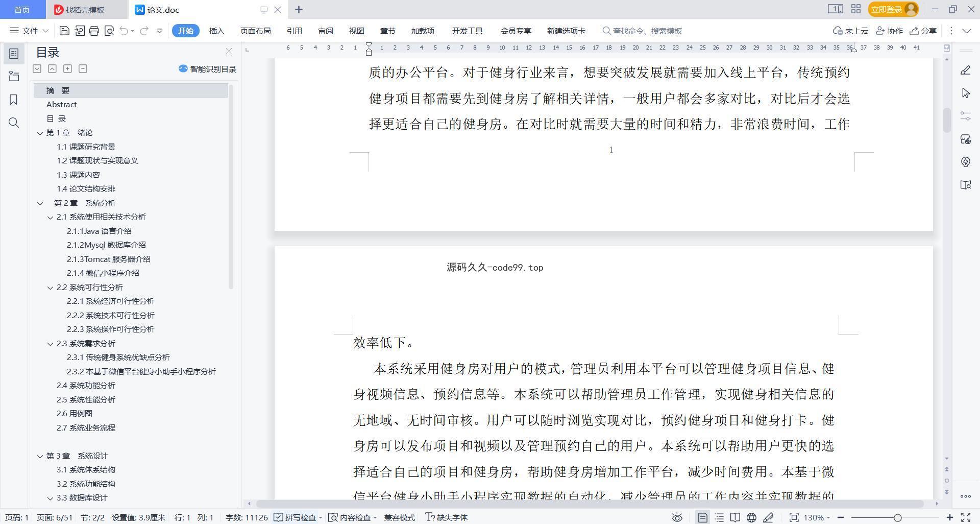
Task: Select the 插入 ribbon tab
Action: click(217, 31)
